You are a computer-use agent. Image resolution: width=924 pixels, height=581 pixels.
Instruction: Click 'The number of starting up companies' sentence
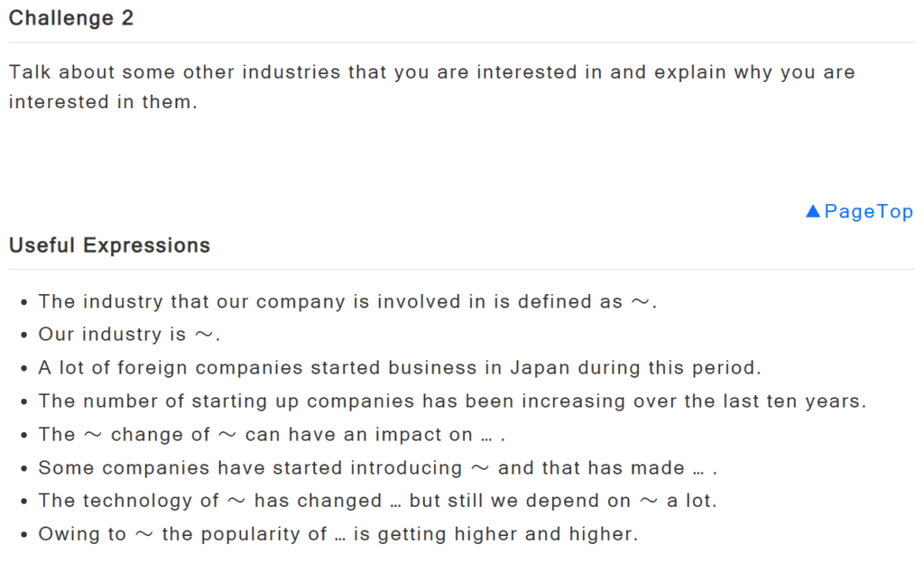[x=453, y=401]
